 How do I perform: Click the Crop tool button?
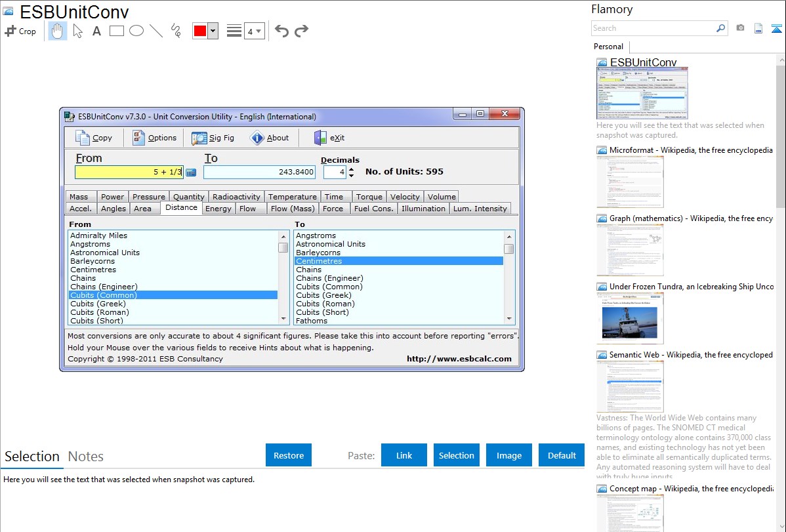[21, 31]
